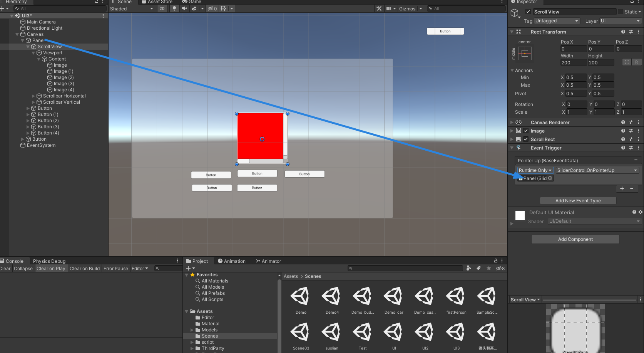The width and height of the screenshot is (644, 353).
Task: Open the Shaded draw mode dropdown
Action: point(131,8)
